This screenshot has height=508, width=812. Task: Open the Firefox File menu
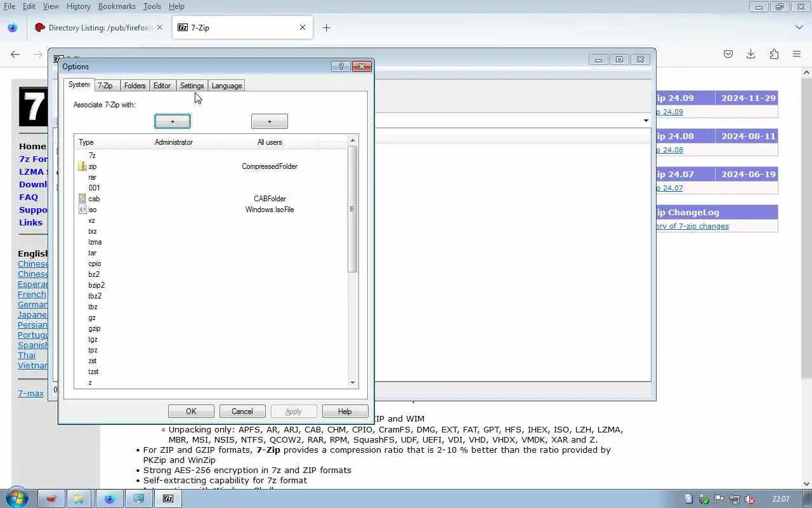pyautogui.click(x=10, y=6)
